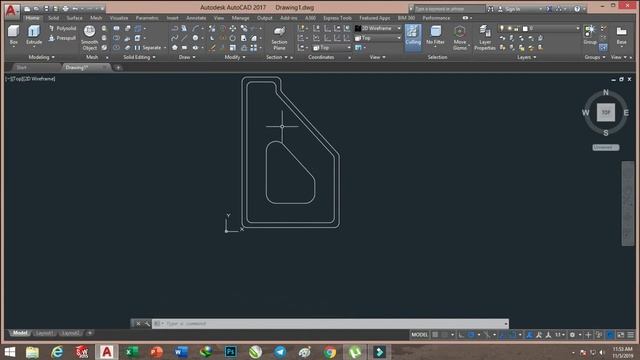
Task: Open Telegram from the taskbar
Action: click(x=280, y=352)
